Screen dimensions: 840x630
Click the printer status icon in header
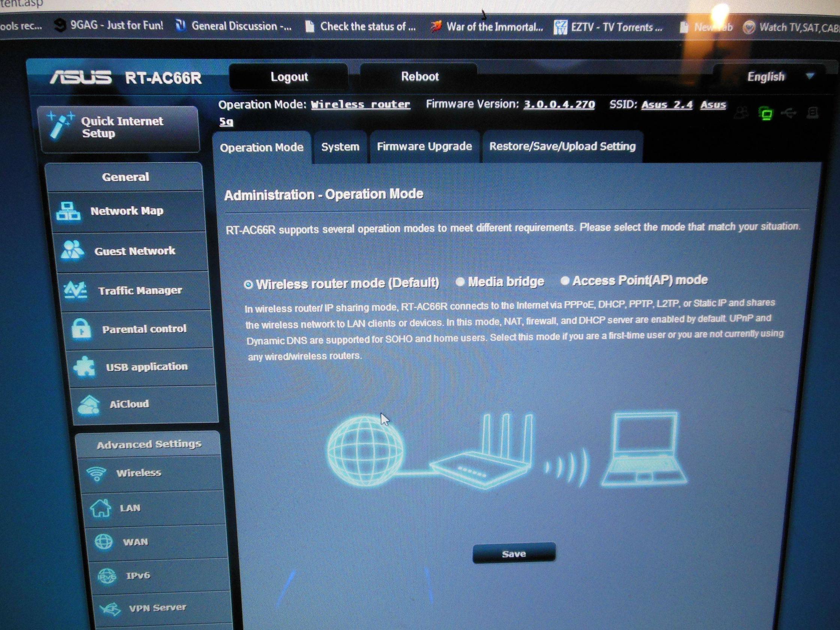coord(812,113)
